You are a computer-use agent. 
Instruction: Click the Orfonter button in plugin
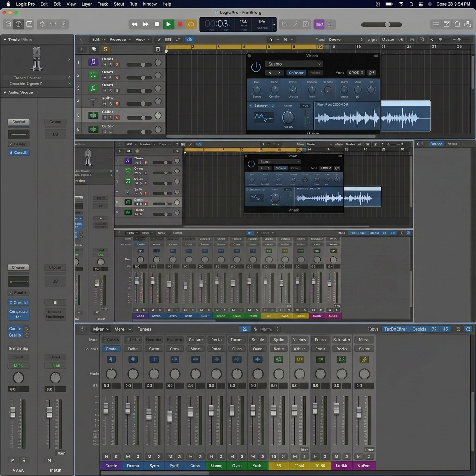point(296,73)
